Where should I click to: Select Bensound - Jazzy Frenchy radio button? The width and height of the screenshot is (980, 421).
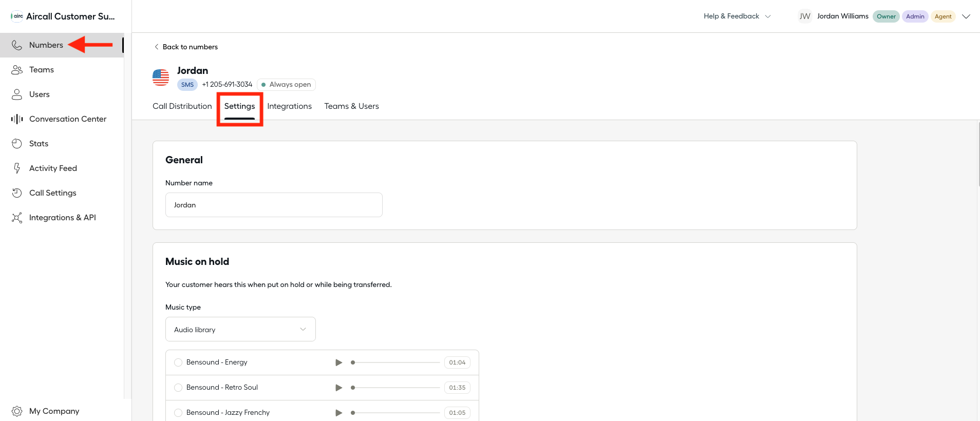pos(178,413)
